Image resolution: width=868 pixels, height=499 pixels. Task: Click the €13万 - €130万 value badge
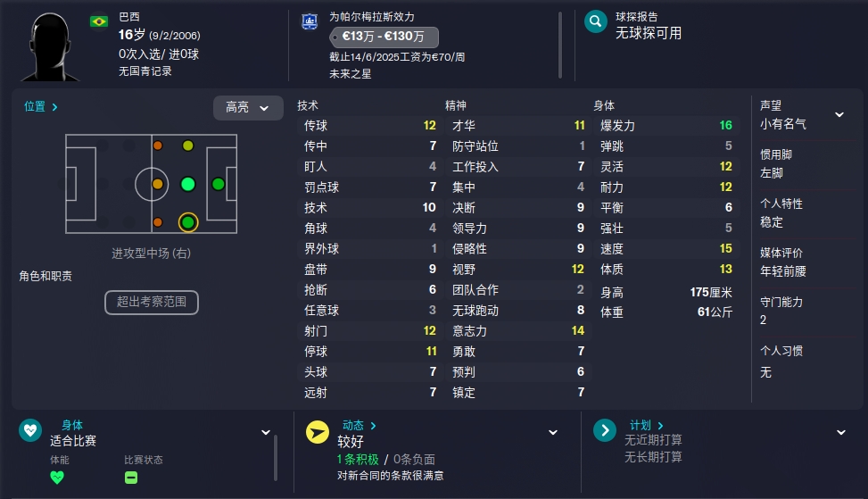click(x=384, y=37)
